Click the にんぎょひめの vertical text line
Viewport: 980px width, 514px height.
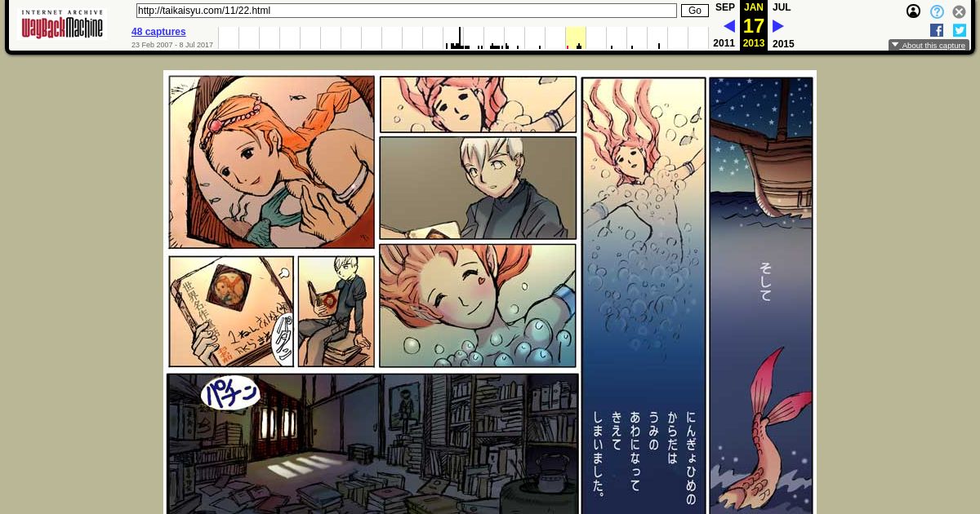pyautogui.click(x=691, y=458)
